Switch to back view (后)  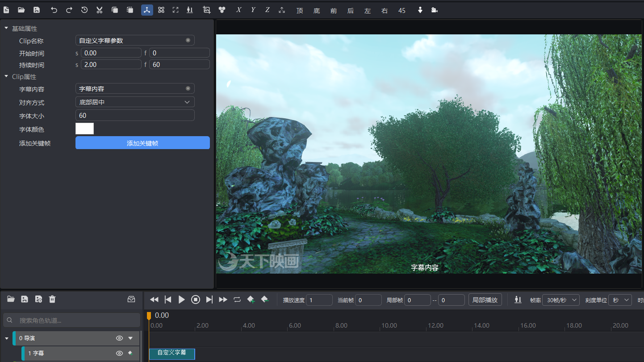click(351, 10)
